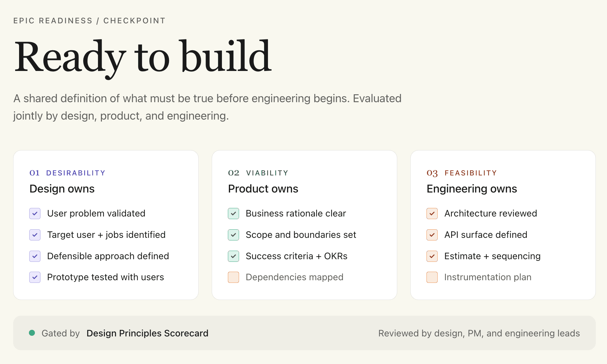This screenshot has height=364, width=607.
Task: Click the Ready to build title
Action: click(x=143, y=57)
